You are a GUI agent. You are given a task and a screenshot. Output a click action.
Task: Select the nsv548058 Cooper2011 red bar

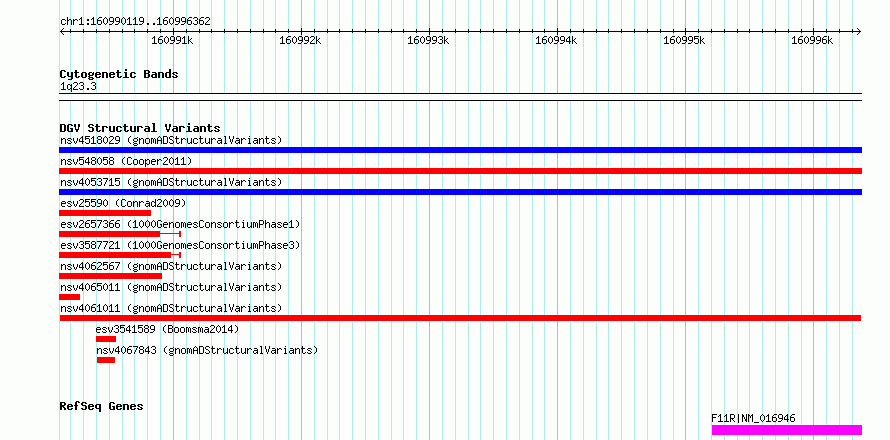(x=460, y=171)
